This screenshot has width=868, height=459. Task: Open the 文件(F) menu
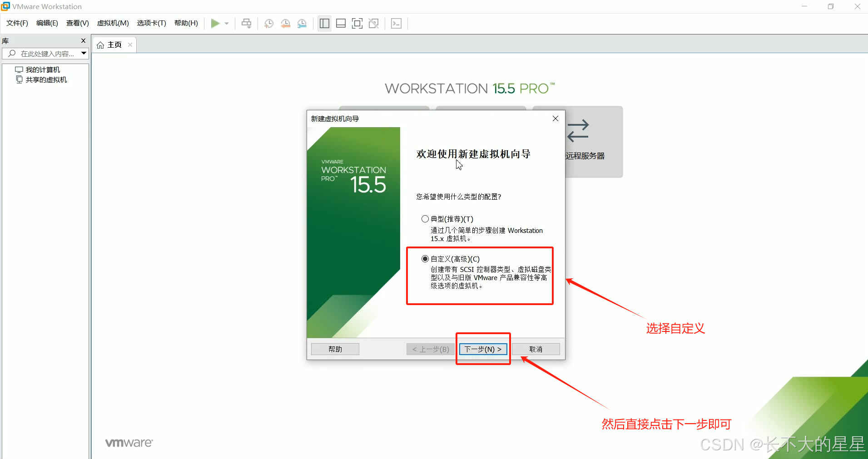(17, 23)
